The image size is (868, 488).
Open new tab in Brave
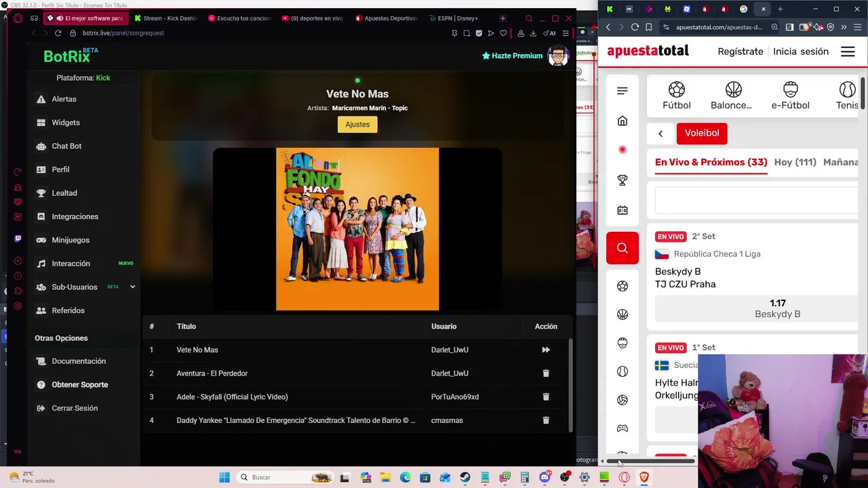[780, 9]
